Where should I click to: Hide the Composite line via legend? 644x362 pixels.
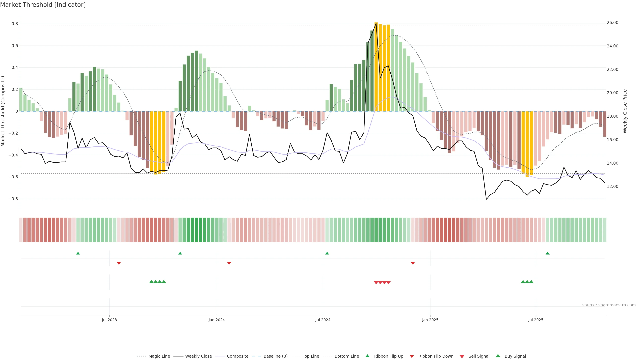tap(237, 356)
